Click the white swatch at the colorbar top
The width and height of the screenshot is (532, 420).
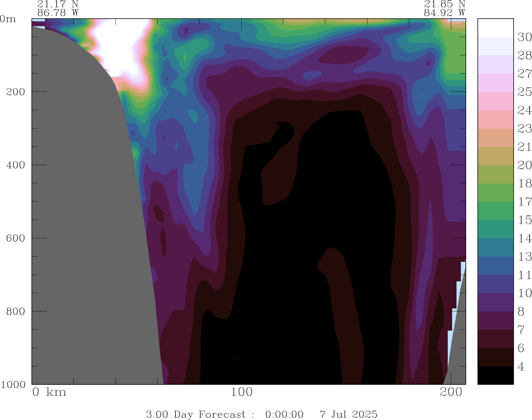click(495, 28)
